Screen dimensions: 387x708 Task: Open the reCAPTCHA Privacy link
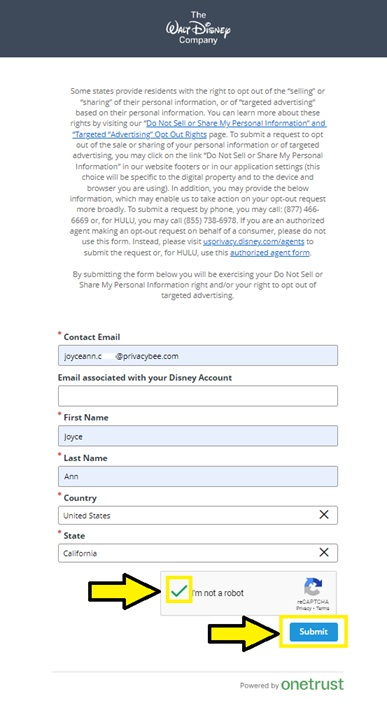click(304, 608)
